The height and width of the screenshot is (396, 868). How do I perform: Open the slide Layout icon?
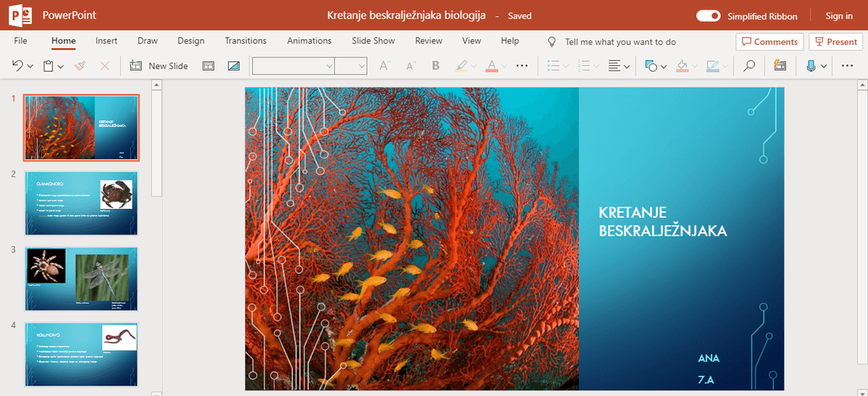[208, 66]
